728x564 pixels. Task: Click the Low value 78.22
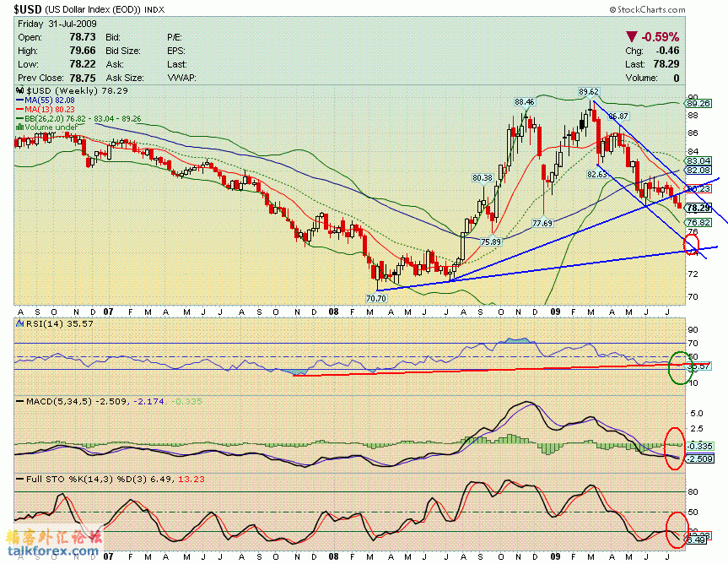[83, 64]
